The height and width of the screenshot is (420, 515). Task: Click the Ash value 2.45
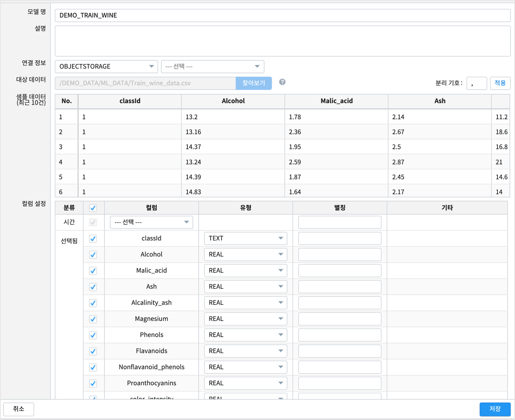click(398, 177)
